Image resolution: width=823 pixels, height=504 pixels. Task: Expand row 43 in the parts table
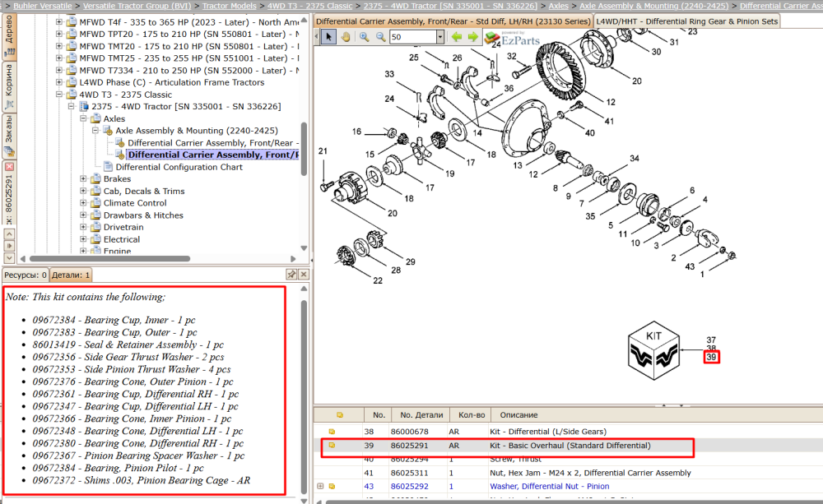pyautogui.click(x=320, y=486)
